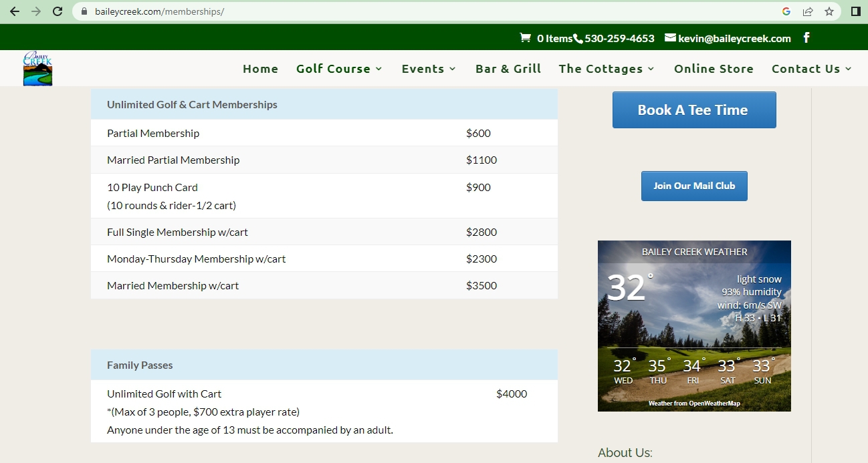Open the Contact Us menu label

pyautogui.click(x=806, y=69)
